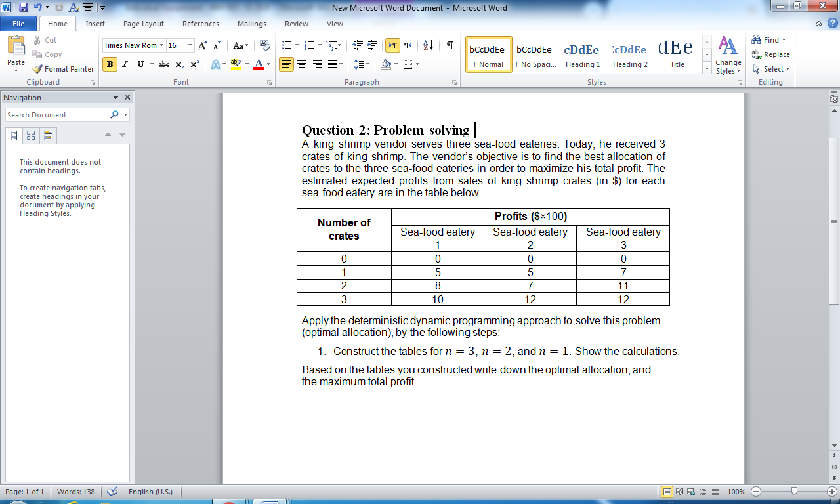The width and height of the screenshot is (840, 504).
Task: Switch to the Mailings tab
Action: pos(251,23)
